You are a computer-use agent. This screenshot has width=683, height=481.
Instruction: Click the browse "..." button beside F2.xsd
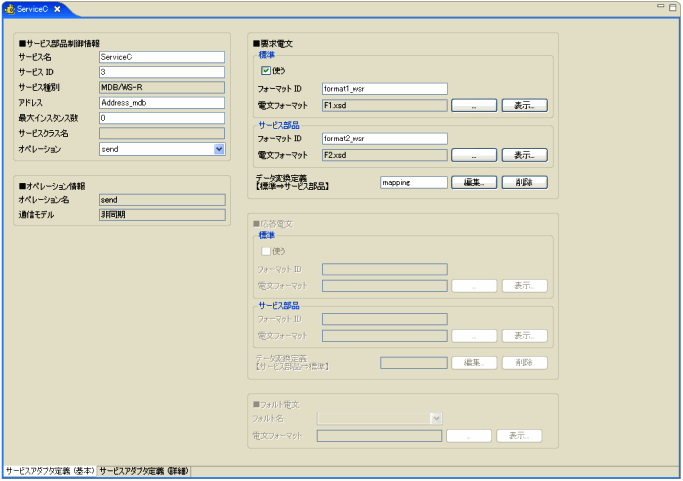pyautogui.click(x=474, y=155)
